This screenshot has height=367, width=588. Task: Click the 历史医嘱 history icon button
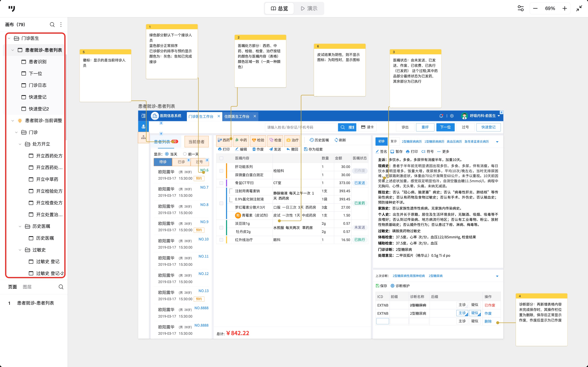(x=319, y=140)
